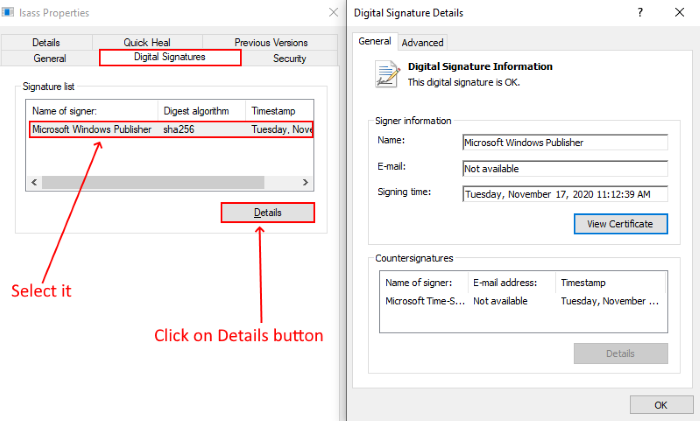Select General tab in Digital Signature Details
Image resolution: width=700 pixels, height=421 pixels.
375,41
